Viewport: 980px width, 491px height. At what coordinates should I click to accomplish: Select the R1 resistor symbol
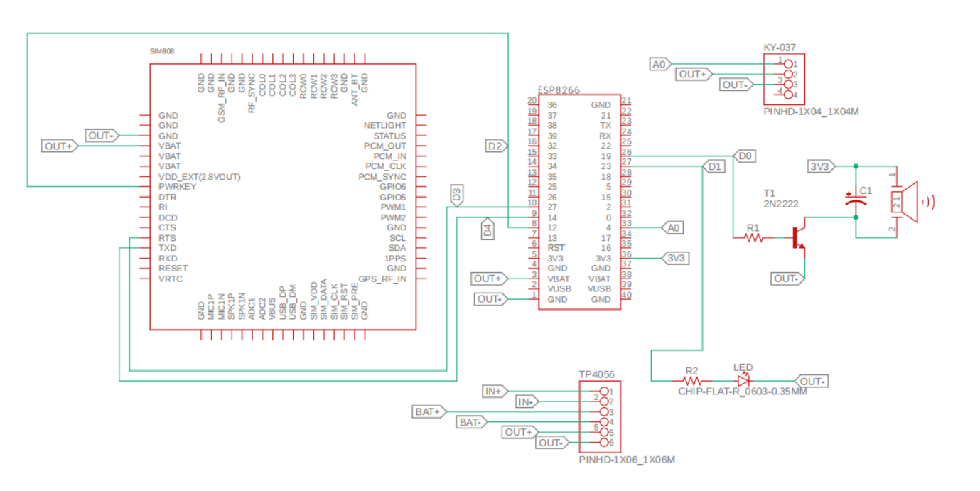[x=753, y=239]
